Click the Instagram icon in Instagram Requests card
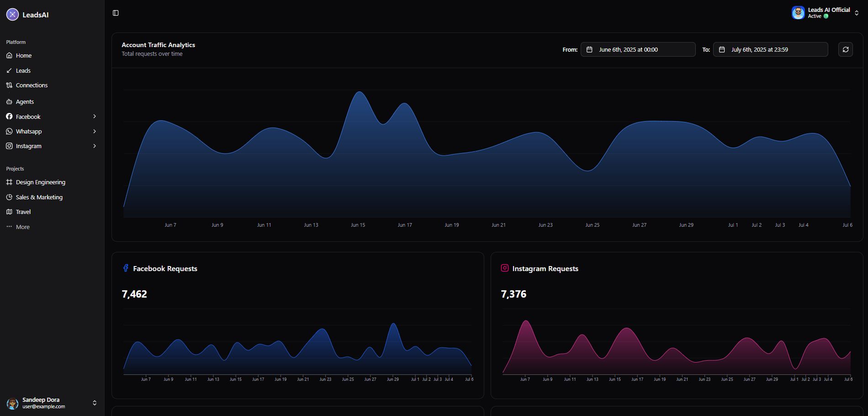The height and width of the screenshot is (416, 868). pyautogui.click(x=505, y=268)
